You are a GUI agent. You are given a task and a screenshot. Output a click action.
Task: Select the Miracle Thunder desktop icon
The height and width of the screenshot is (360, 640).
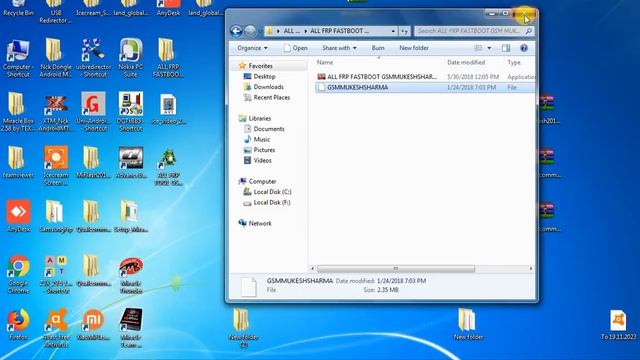(x=131, y=274)
